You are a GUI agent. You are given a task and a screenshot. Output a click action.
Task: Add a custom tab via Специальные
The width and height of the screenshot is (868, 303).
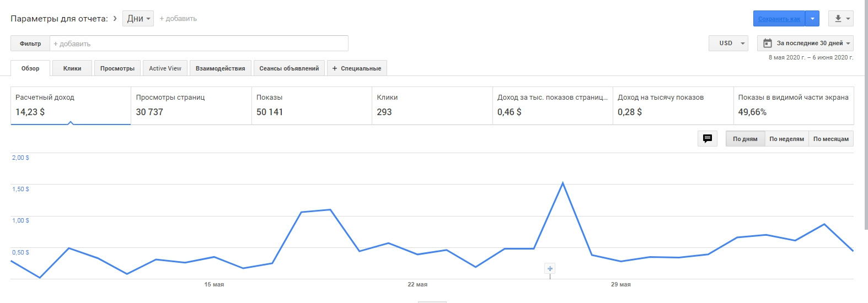pyautogui.click(x=357, y=68)
